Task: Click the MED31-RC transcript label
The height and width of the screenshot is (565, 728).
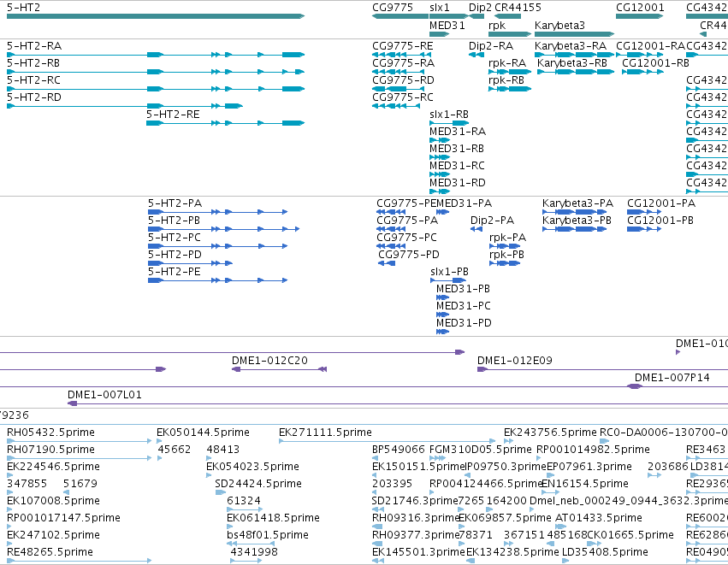Action: (x=458, y=166)
